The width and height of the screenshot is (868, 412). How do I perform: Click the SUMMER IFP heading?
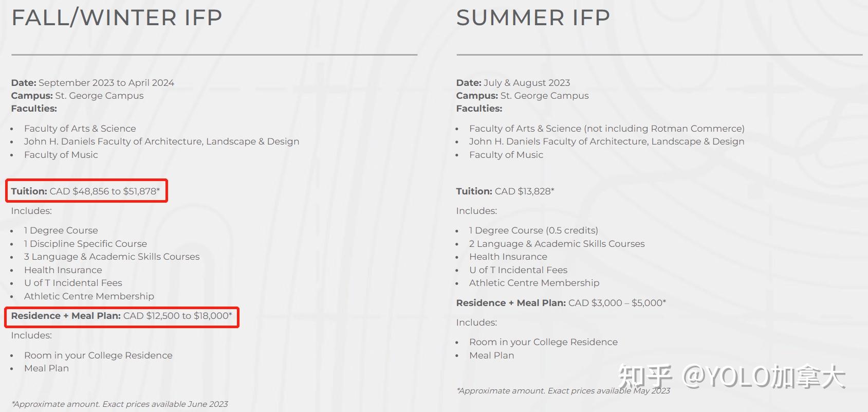pos(533,18)
